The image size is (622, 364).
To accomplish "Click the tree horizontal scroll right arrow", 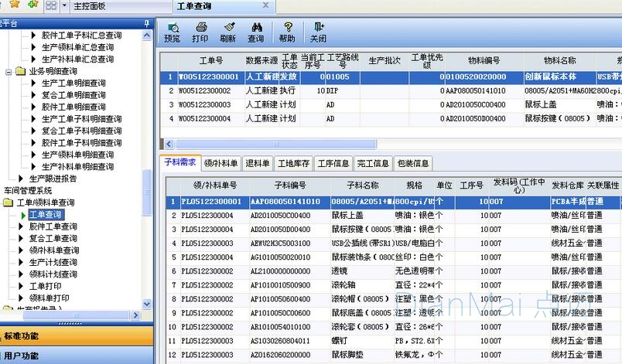I will tap(135, 315).
